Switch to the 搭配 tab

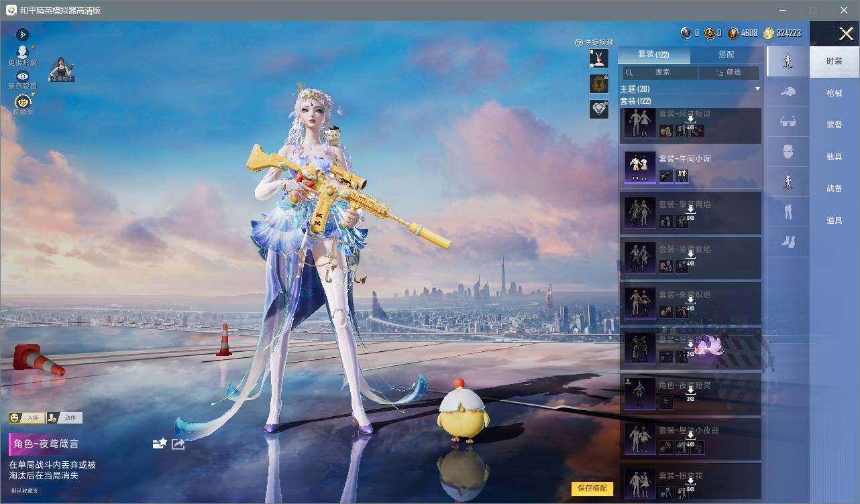(x=727, y=54)
